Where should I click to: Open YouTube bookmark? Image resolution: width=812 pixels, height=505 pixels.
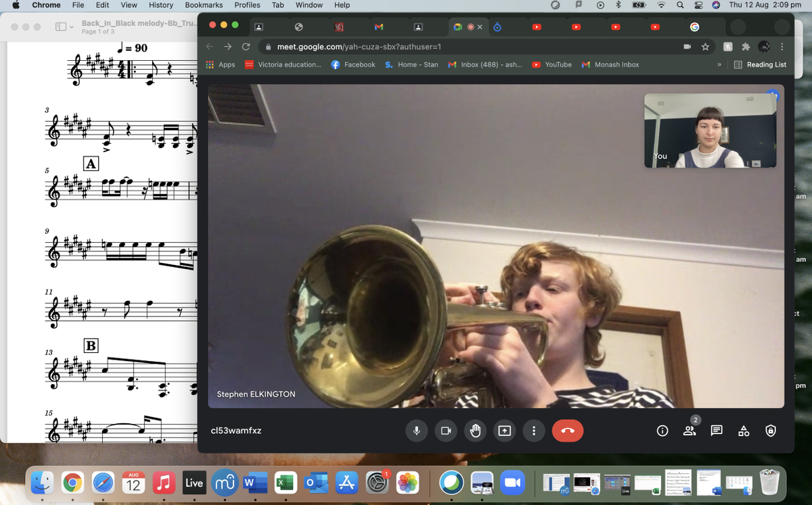click(x=552, y=65)
